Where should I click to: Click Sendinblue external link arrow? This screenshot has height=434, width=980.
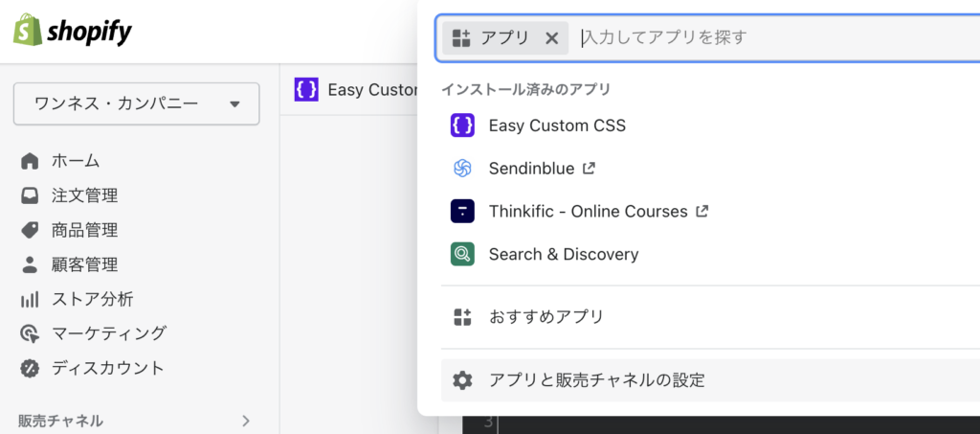(589, 169)
